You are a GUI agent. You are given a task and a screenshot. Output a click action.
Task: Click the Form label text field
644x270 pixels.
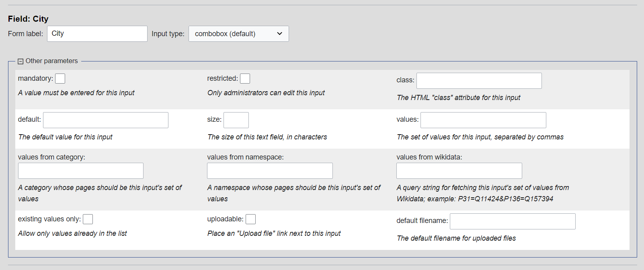(97, 34)
